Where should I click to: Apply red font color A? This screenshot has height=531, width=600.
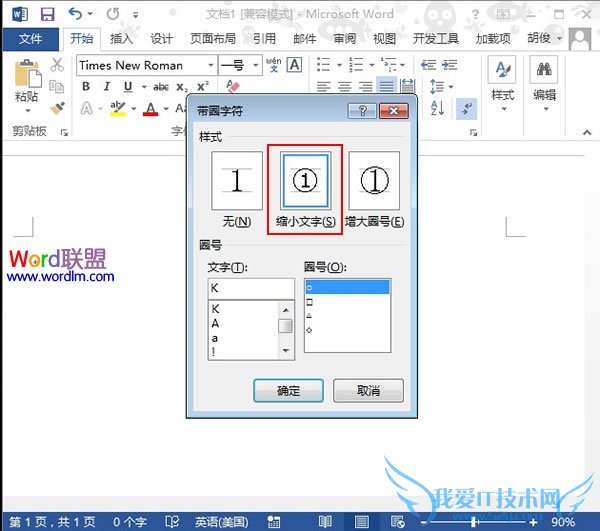[151, 109]
